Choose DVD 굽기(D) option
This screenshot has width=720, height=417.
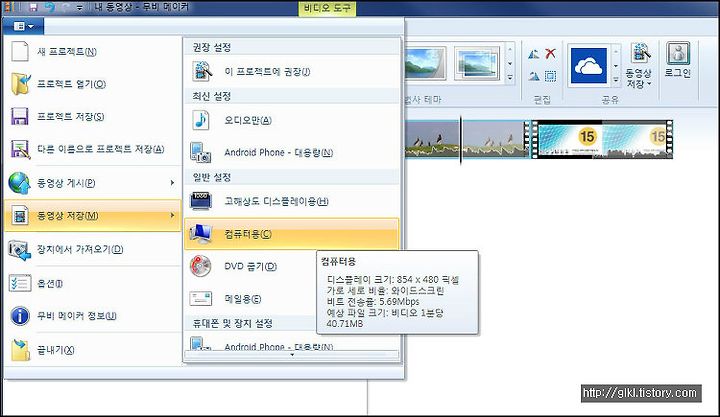[251, 266]
